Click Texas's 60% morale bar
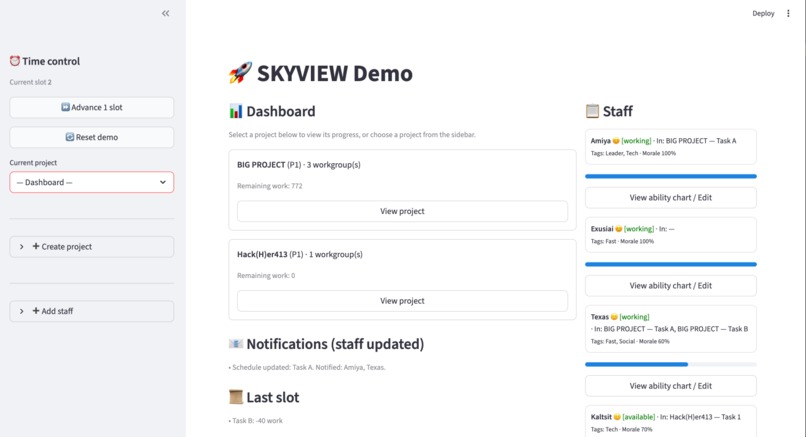This screenshot has height=437, width=806. (670, 365)
